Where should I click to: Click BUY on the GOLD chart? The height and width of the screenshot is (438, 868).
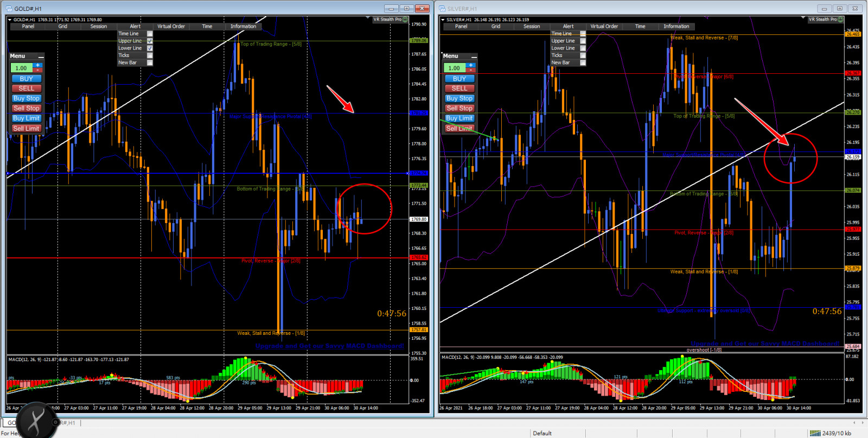pos(27,79)
